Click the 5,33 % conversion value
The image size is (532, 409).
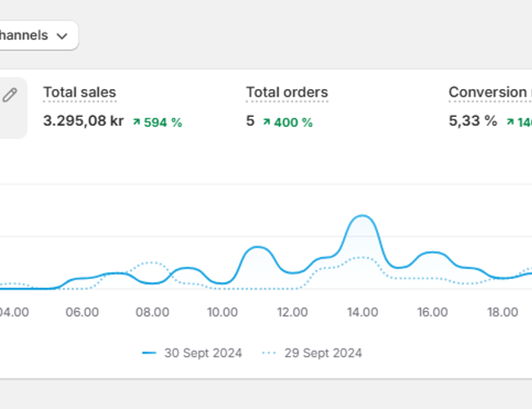pos(472,121)
